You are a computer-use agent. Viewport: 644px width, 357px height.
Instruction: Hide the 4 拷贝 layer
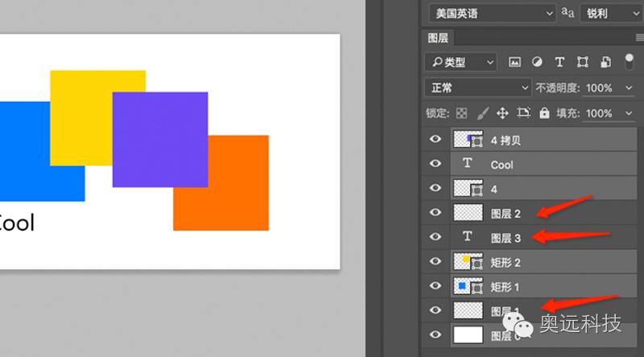point(436,139)
